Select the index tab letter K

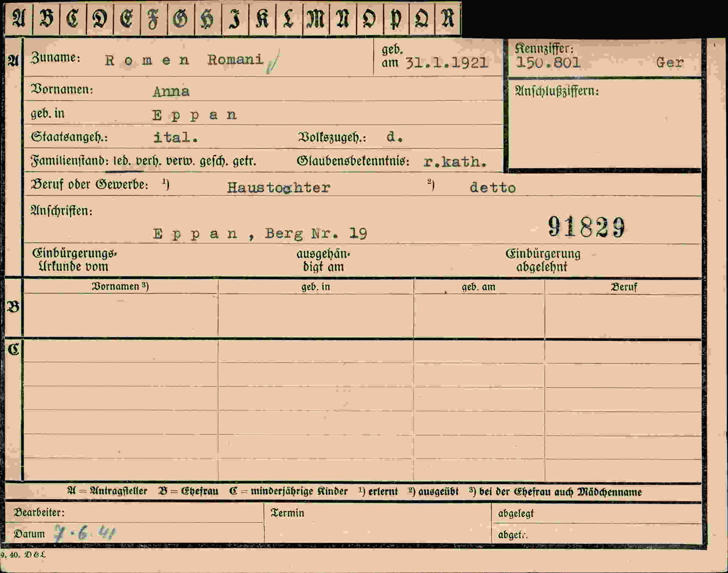click(262, 19)
